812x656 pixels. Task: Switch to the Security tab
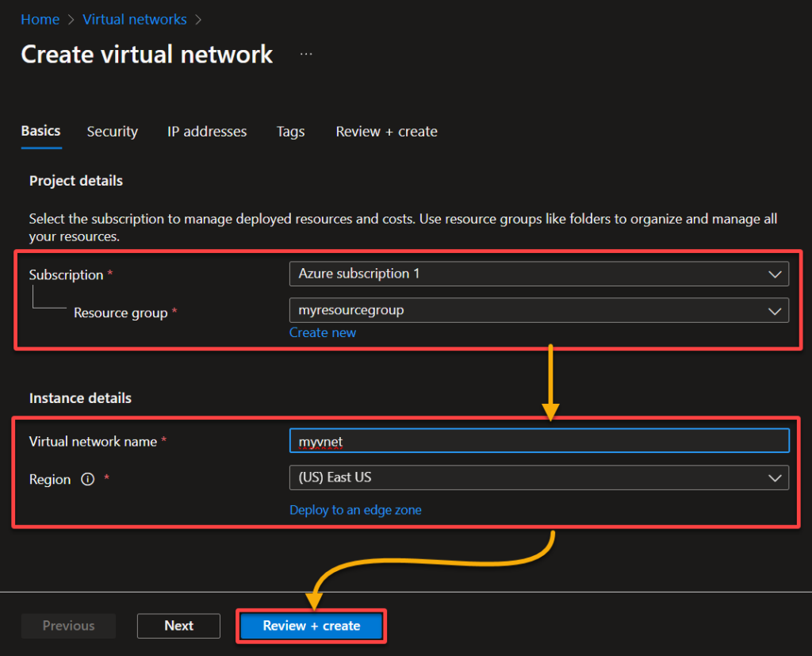pyautogui.click(x=112, y=132)
